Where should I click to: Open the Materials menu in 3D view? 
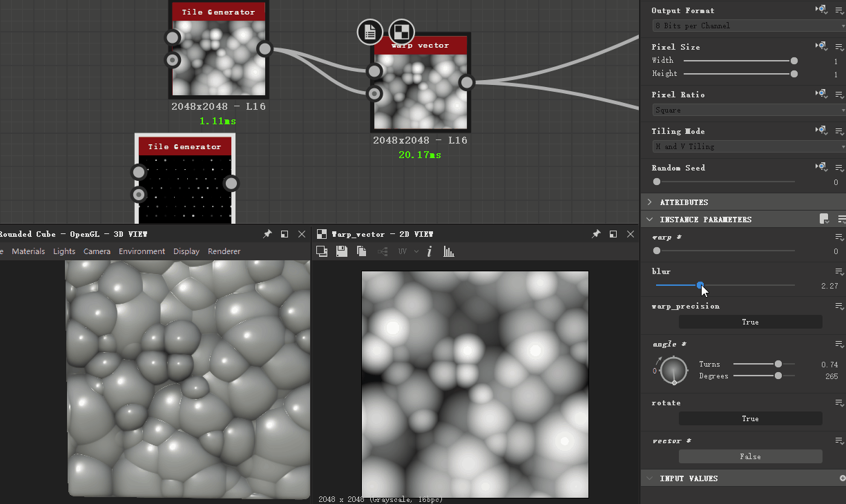28,251
